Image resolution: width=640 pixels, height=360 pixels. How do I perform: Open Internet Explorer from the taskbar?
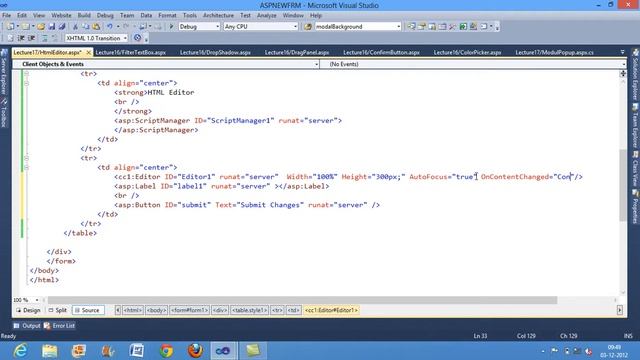click(20, 351)
